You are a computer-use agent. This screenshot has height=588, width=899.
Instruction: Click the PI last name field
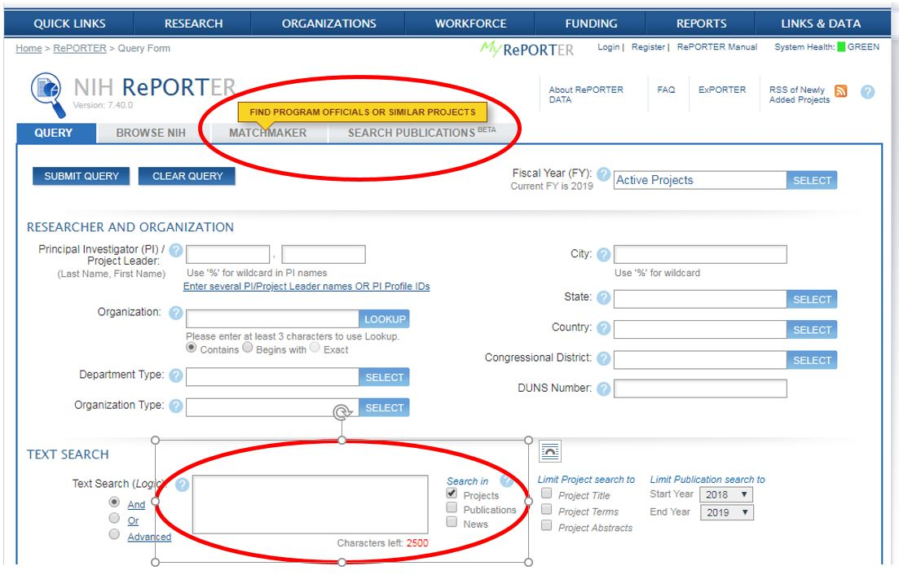point(227,254)
